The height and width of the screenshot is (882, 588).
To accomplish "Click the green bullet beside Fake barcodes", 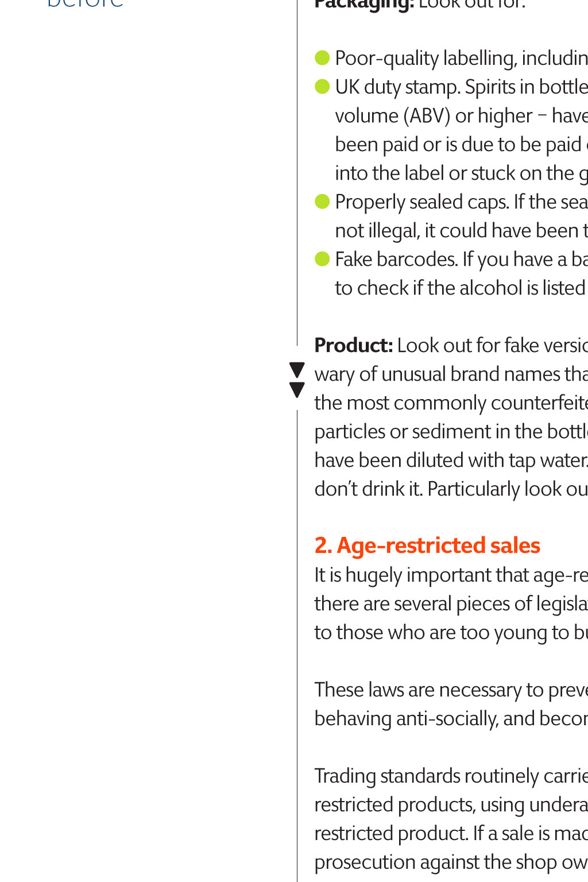I will 322,259.
